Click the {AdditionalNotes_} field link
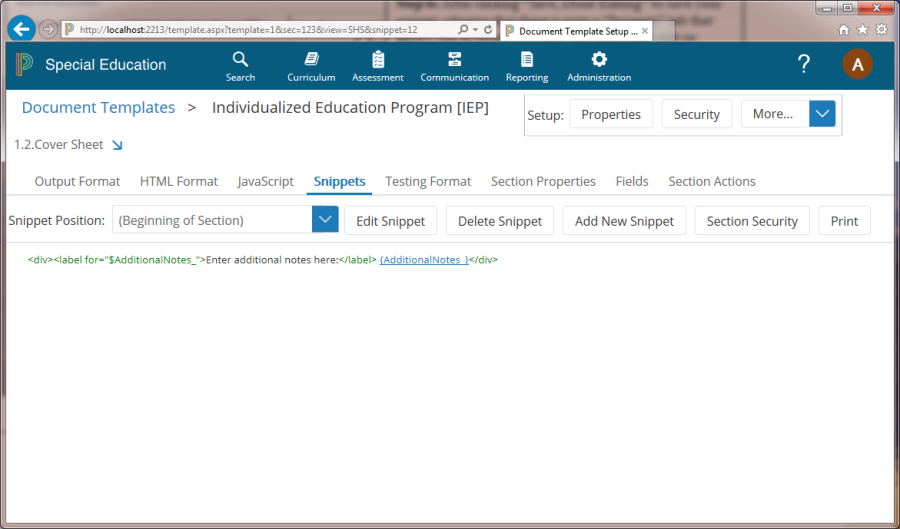This screenshot has height=529, width=900. [x=424, y=260]
